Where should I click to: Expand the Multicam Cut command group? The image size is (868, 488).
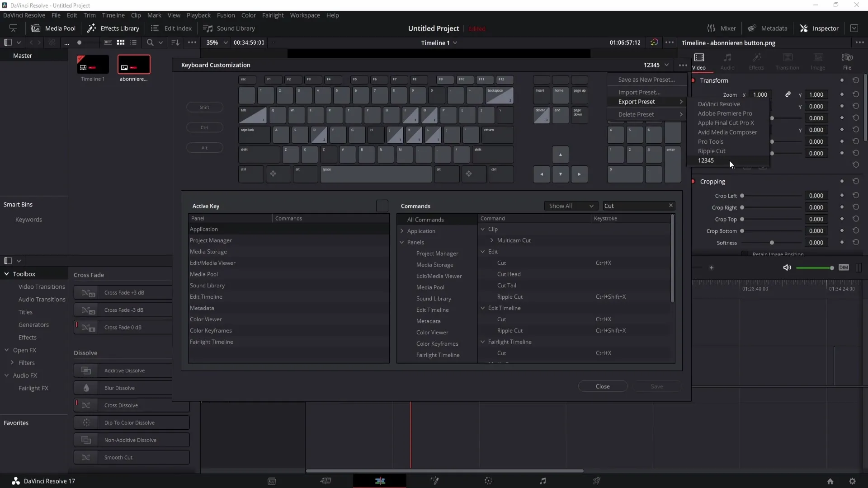(492, 240)
